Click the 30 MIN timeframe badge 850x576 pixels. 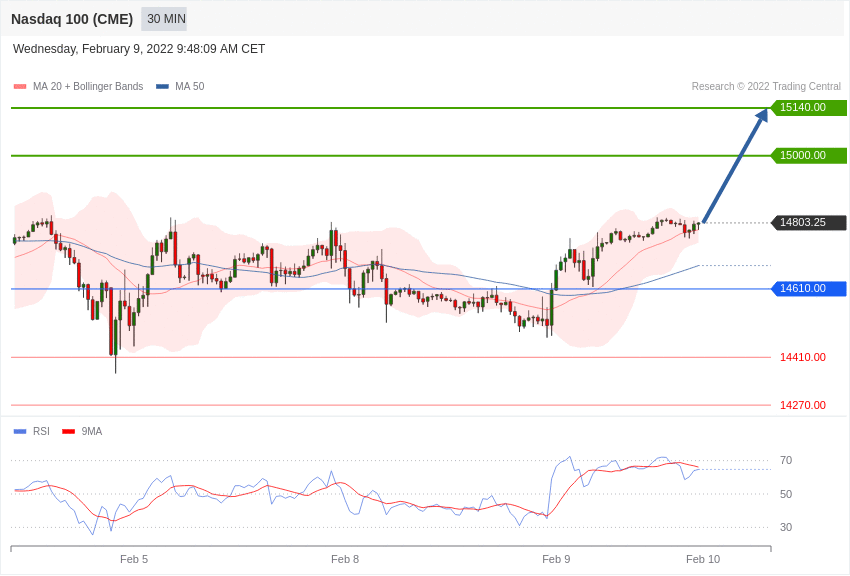[x=164, y=19]
